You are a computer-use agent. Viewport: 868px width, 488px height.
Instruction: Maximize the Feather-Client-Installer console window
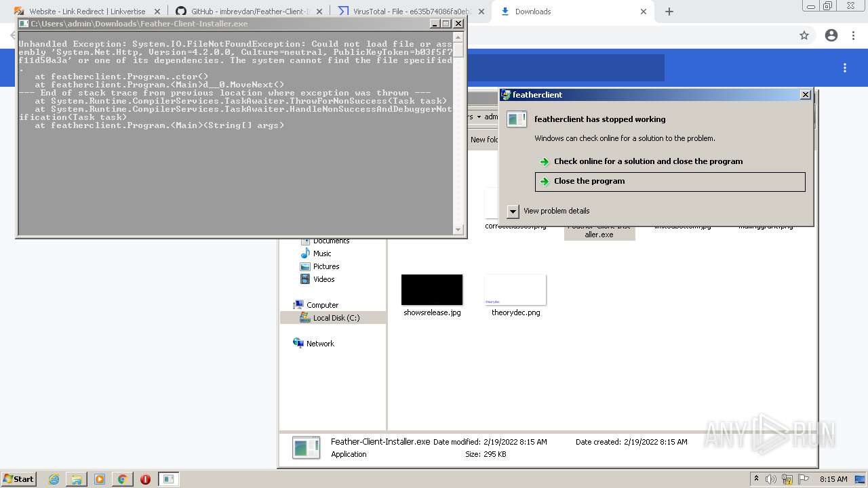pos(446,24)
